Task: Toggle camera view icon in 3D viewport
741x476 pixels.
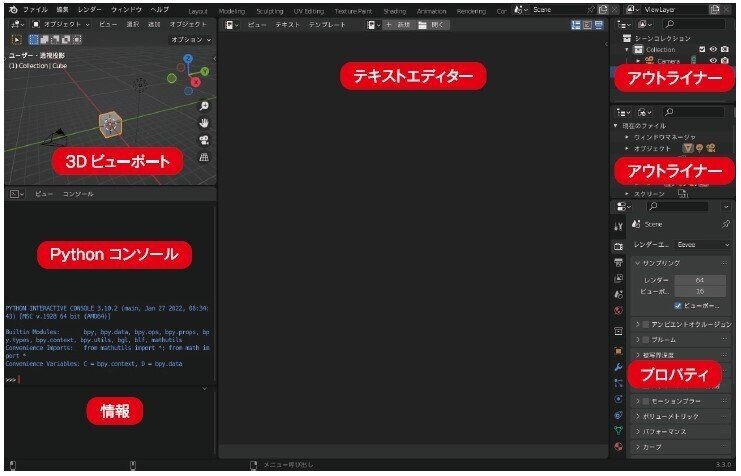Action: [x=204, y=140]
